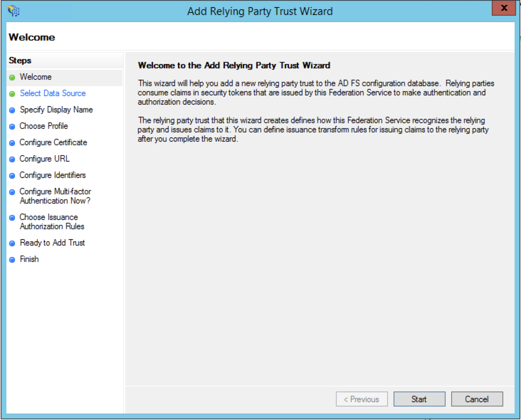Click the AD FS wizard title bar icon
Screen dimensions: 521x420
click(x=14, y=11)
